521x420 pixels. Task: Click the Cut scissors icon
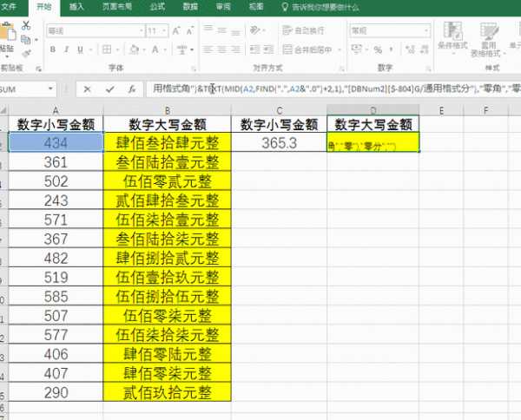pos(26,25)
